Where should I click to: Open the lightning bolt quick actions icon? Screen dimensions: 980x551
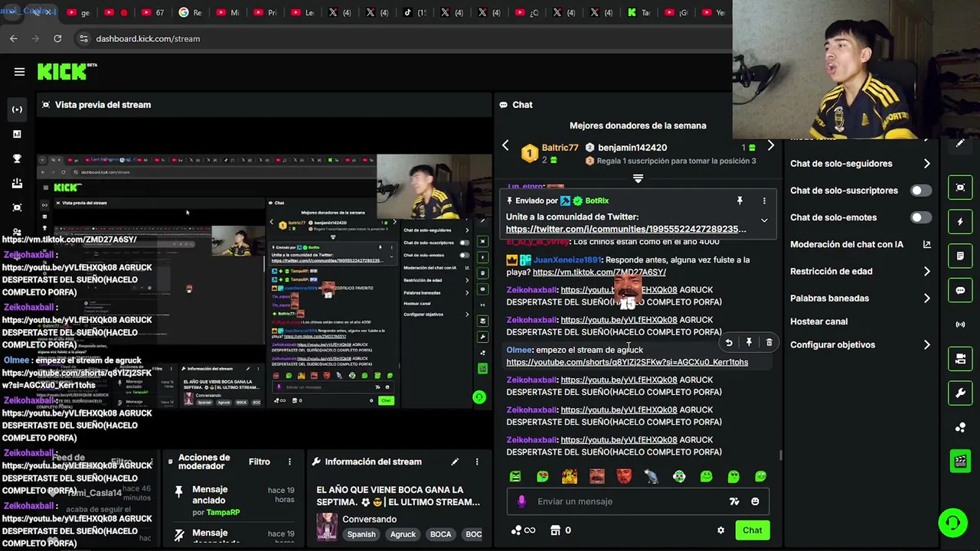(960, 222)
